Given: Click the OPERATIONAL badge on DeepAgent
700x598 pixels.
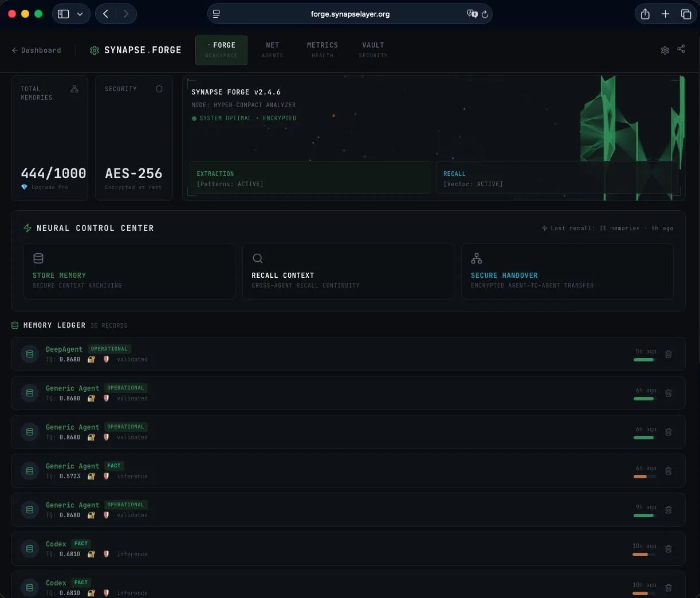Looking at the screenshot, I should [x=109, y=349].
